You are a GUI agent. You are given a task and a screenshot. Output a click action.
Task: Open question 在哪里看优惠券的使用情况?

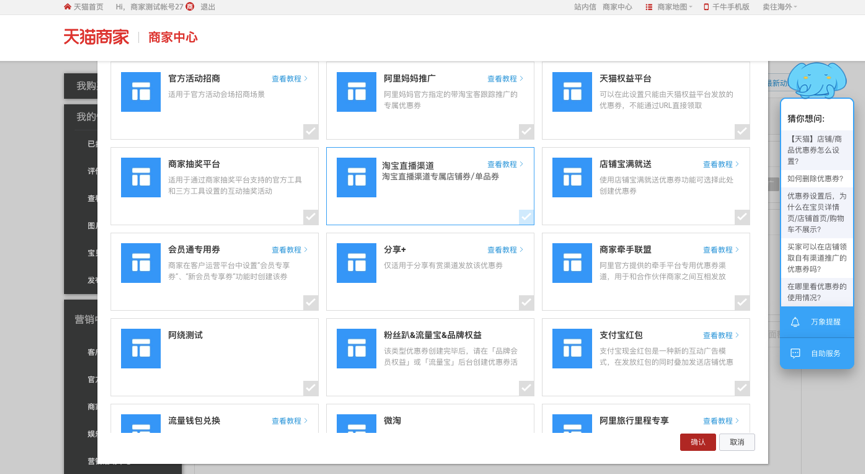816,292
